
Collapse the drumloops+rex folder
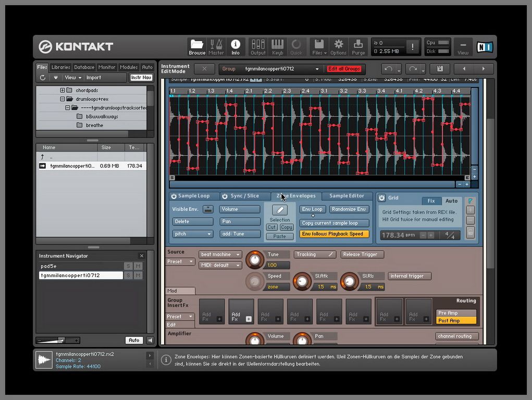click(x=63, y=99)
